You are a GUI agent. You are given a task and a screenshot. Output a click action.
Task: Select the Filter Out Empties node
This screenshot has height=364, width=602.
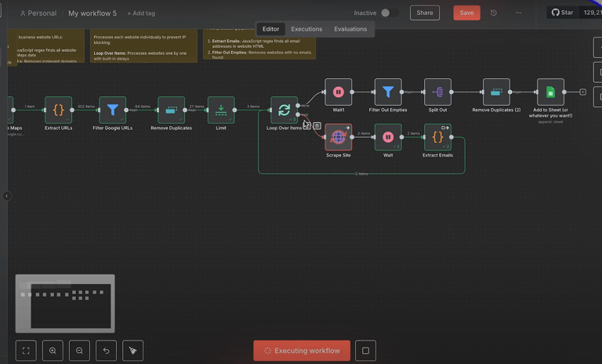[x=388, y=92]
